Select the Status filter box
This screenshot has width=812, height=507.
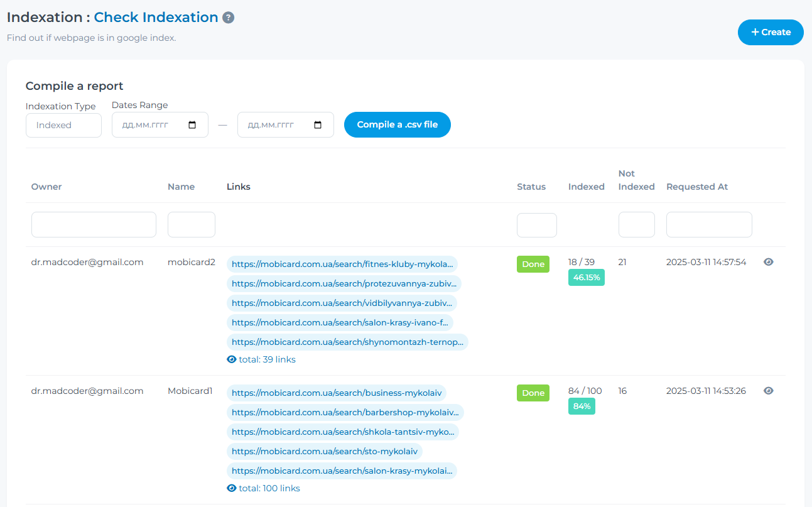tap(536, 225)
